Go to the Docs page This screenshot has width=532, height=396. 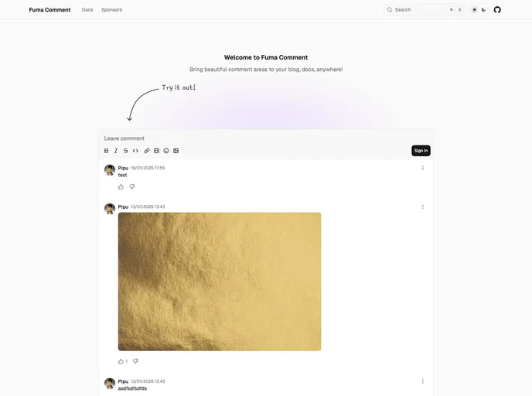coord(87,10)
